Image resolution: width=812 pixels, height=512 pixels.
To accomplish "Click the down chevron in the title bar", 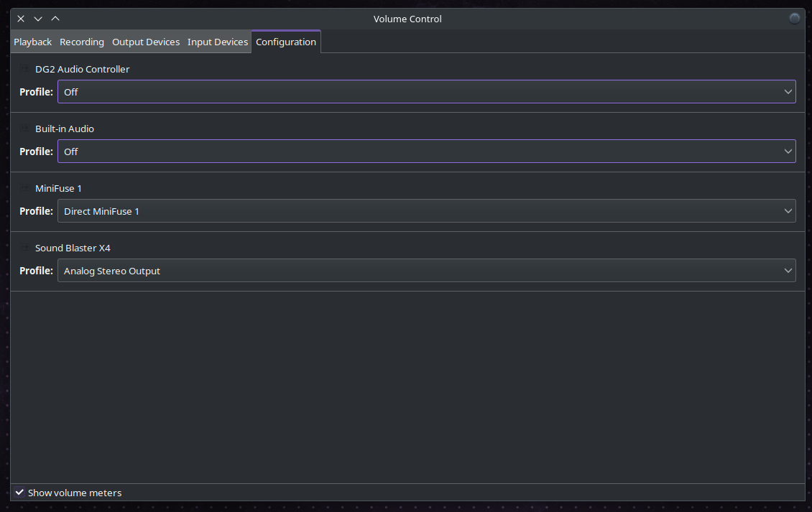I will click(38, 19).
